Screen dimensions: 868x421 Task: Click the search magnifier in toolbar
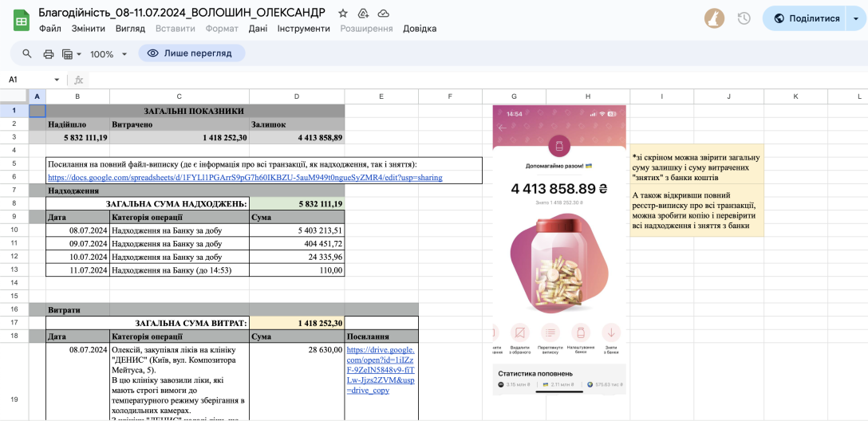[x=27, y=53]
